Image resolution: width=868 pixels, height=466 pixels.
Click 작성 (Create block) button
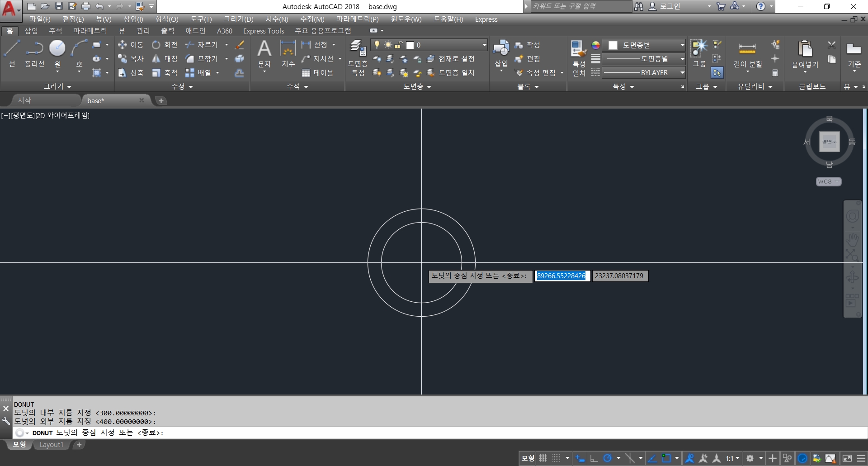coord(528,45)
